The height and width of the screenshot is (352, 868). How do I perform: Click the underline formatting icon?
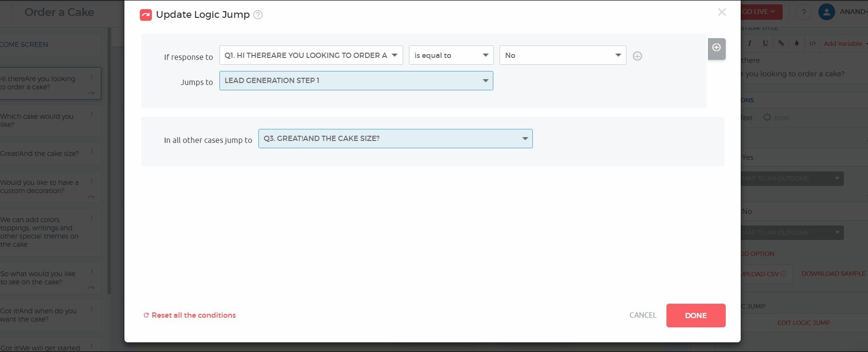(765, 43)
